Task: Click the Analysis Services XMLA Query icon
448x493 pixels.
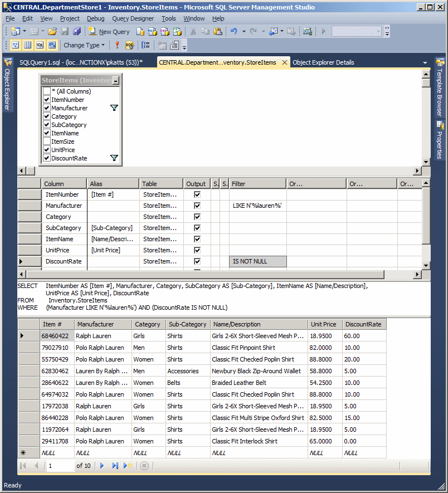Action: click(177, 31)
